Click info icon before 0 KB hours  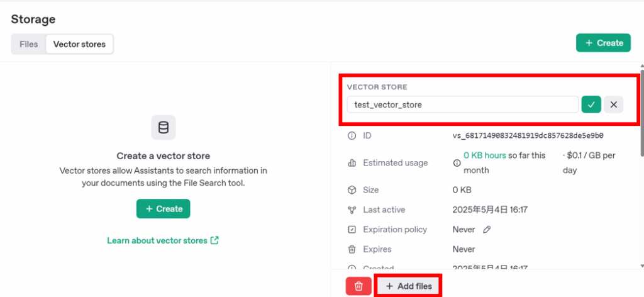pyautogui.click(x=457, y=163)
